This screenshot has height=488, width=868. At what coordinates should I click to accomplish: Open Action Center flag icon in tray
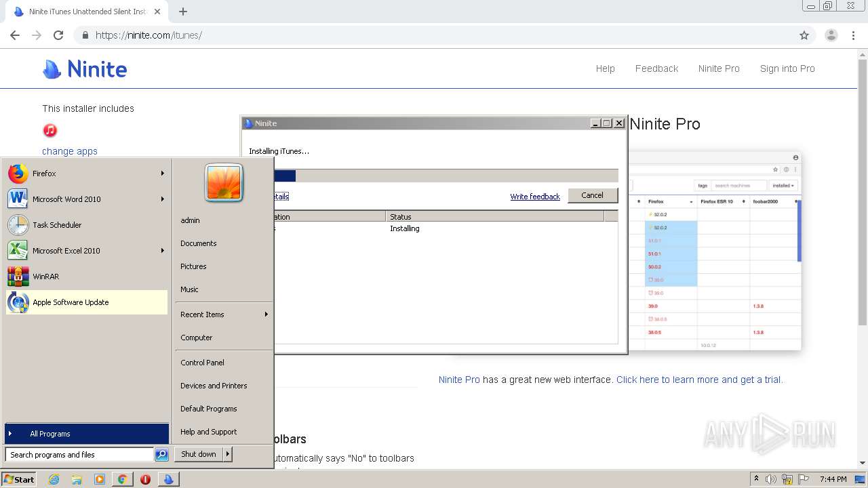[x=802, y=479]
